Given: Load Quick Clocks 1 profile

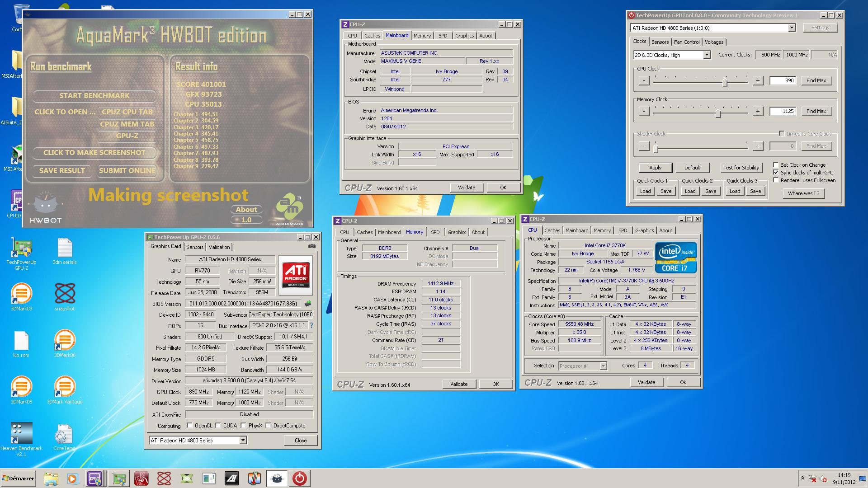Looking at the screenshot, I should pyautogui.click(x=645, y=191).
